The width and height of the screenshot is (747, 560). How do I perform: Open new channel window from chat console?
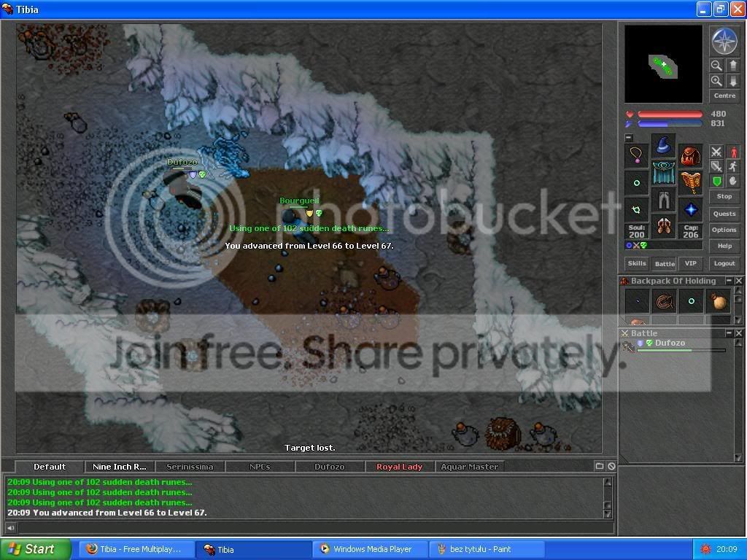[600, 466]
